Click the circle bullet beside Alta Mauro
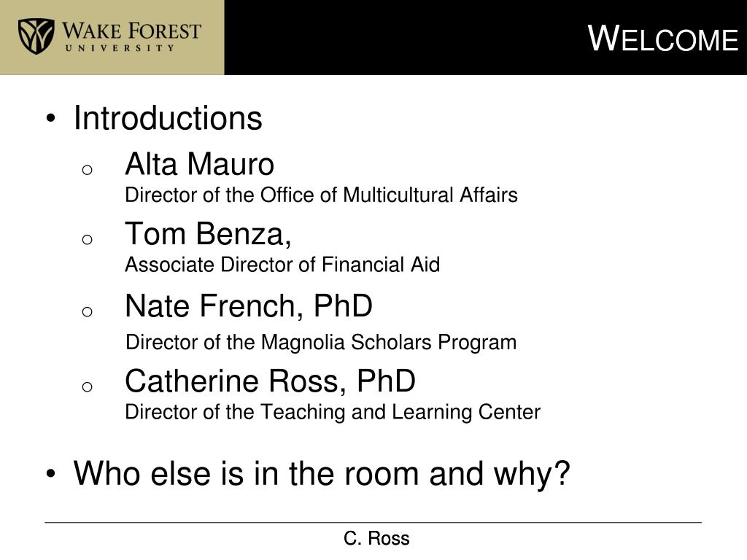Image resolution: width=747 pixels, height=560 pixels. [87, 169]
